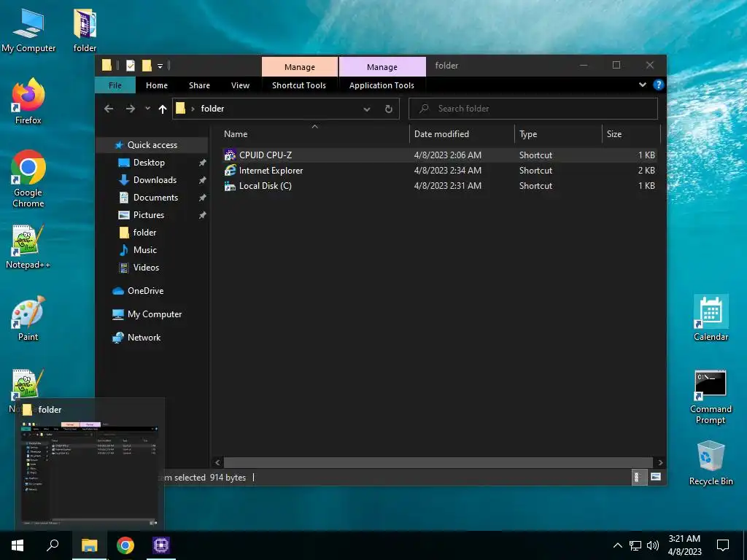Click the Chrome icon in the taskbar
This screenshot has width=747, height=560.
pyautogui.click(x=125, y=545)
